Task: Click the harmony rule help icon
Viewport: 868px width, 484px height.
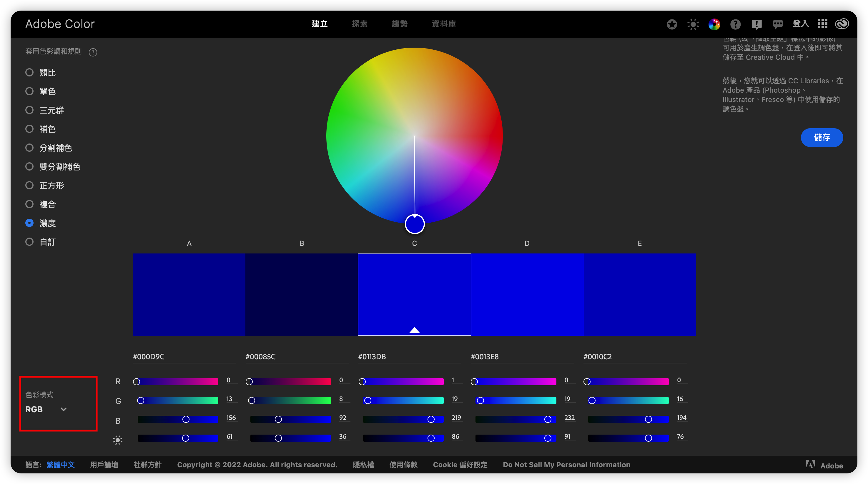Action: click(x=93, y=52)
